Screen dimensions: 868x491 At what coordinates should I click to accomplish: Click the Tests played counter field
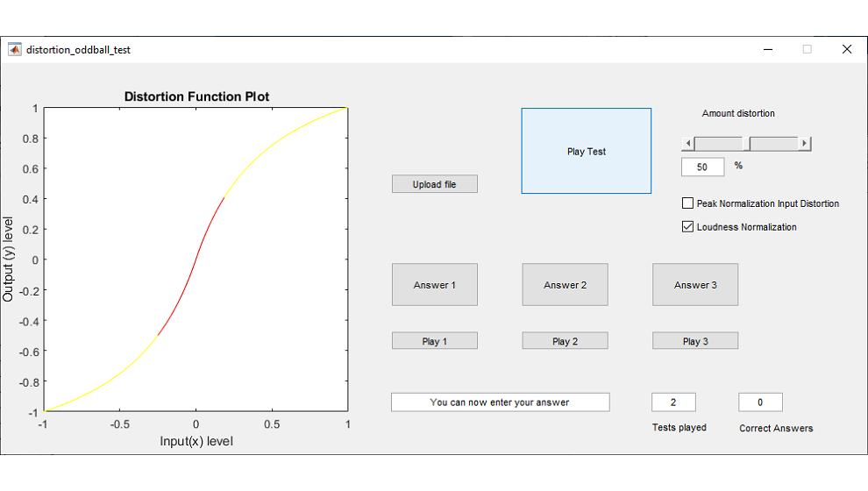[x=673, y=402]
